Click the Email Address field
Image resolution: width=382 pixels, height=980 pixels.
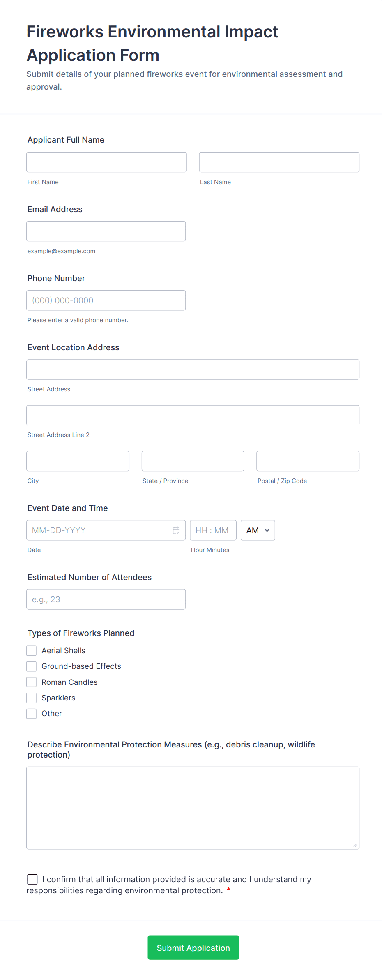[106, 231]
